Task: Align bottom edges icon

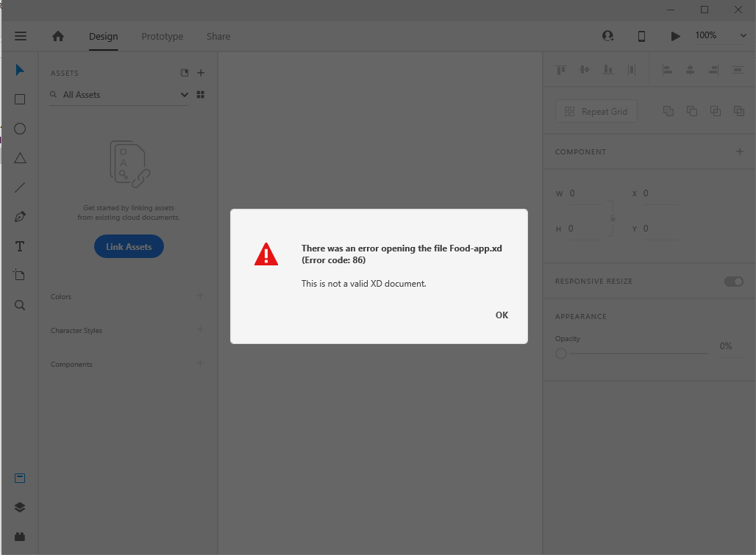Action: click(608, 70)
